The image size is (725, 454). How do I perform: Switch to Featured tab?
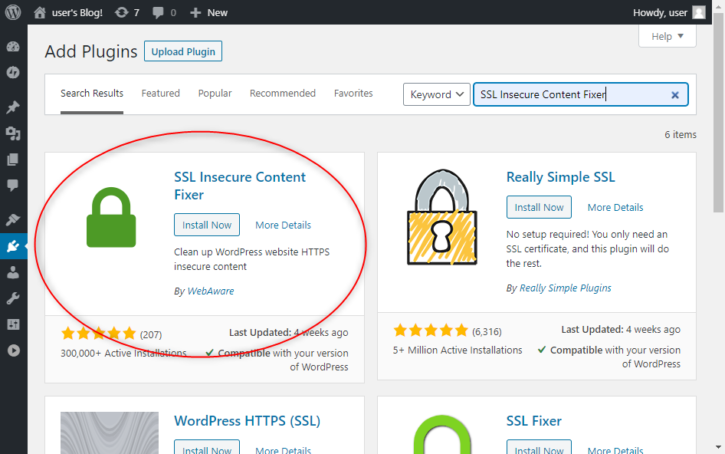click(160, 93)
